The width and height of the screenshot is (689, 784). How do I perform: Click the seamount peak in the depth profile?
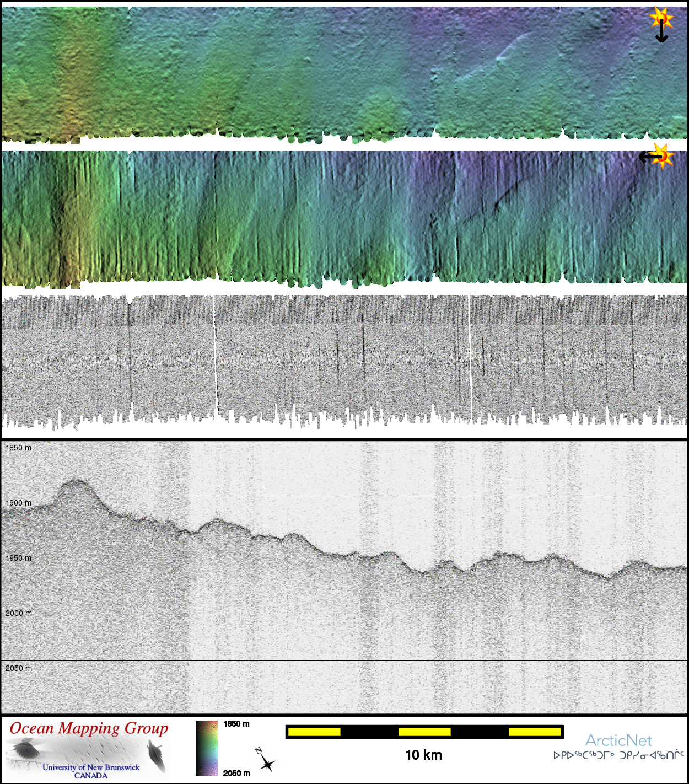(76, 483)
